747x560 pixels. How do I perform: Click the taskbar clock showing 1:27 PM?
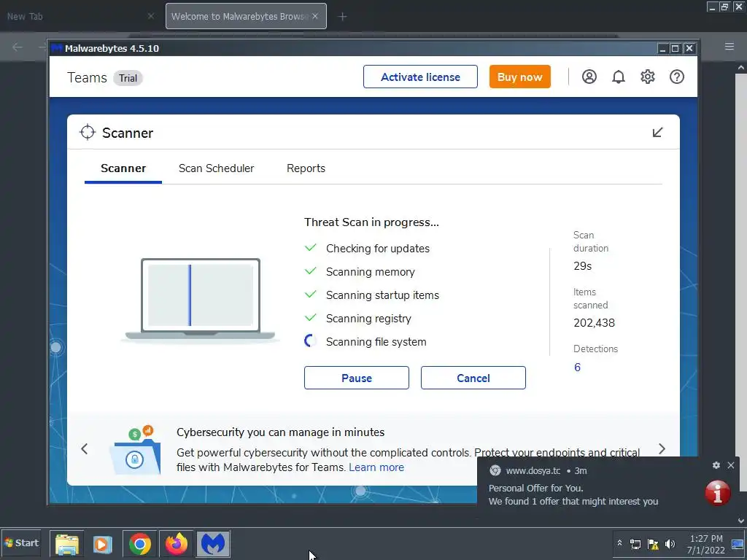coord(705,544)
